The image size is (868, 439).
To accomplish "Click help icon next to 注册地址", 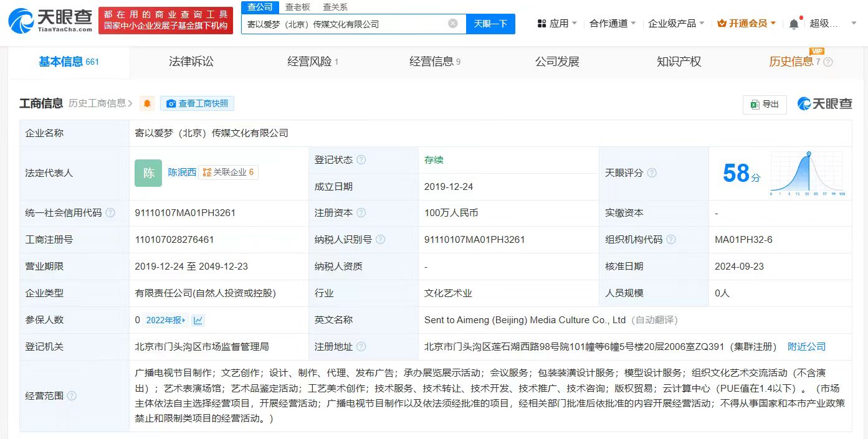I will coord(361,347).
